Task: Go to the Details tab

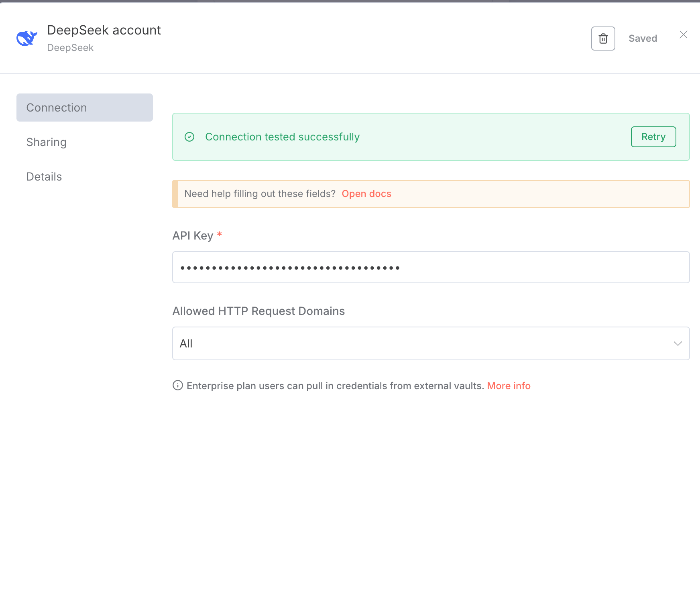Action: pyautogui.click(x=44, y=177)
